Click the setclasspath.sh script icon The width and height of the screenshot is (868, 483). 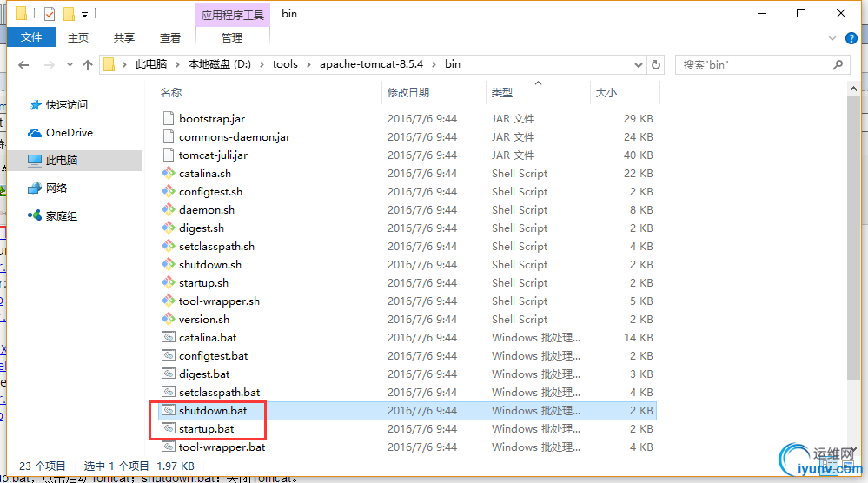pyautogui.click(x=169, y=246)
